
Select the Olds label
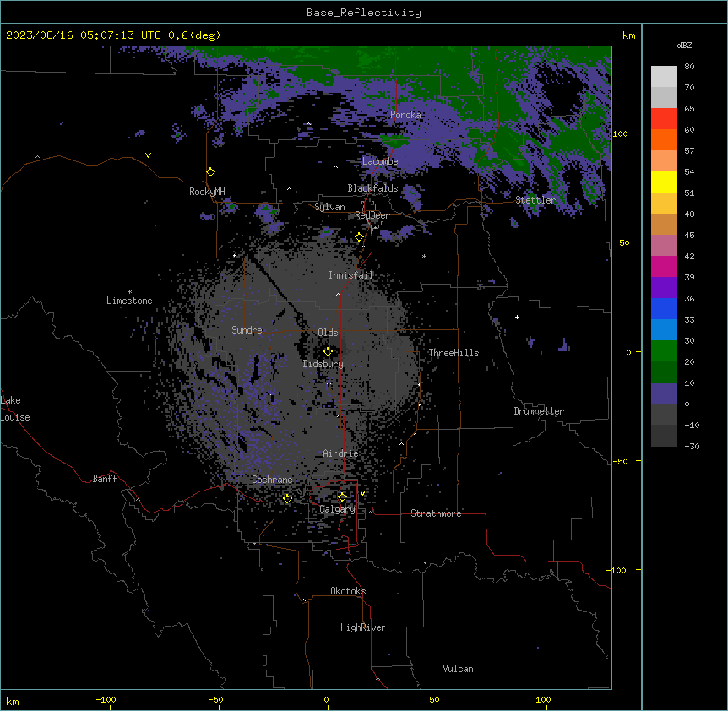point(328,333)
